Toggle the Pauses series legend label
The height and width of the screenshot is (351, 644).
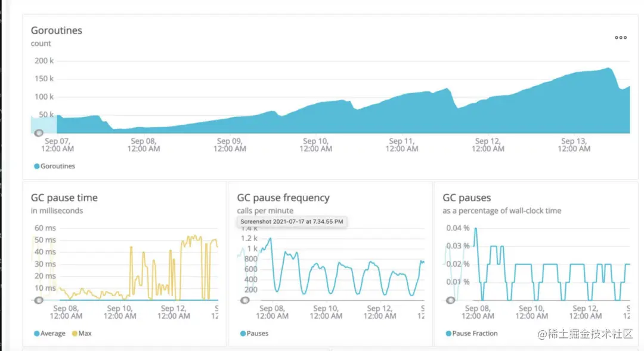[257, 334]
